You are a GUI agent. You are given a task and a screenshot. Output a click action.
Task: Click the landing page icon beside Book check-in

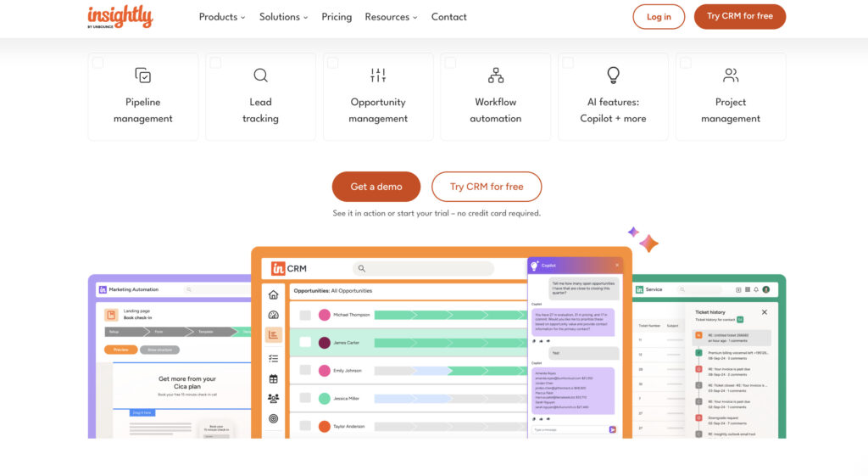[x=111, y=315]
